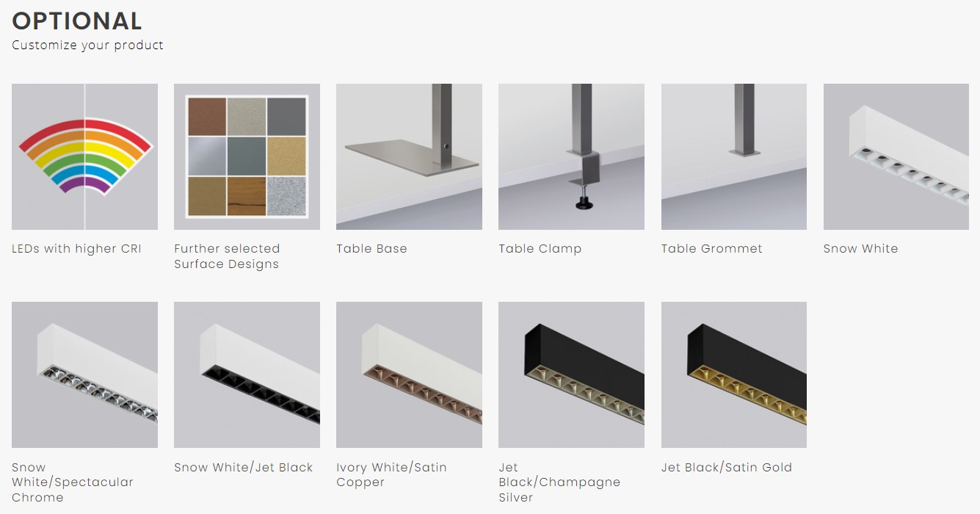Viewport: 980px width, 514px height.
Task: Choose the Table Base mounting image
Action: pos(409,156)
